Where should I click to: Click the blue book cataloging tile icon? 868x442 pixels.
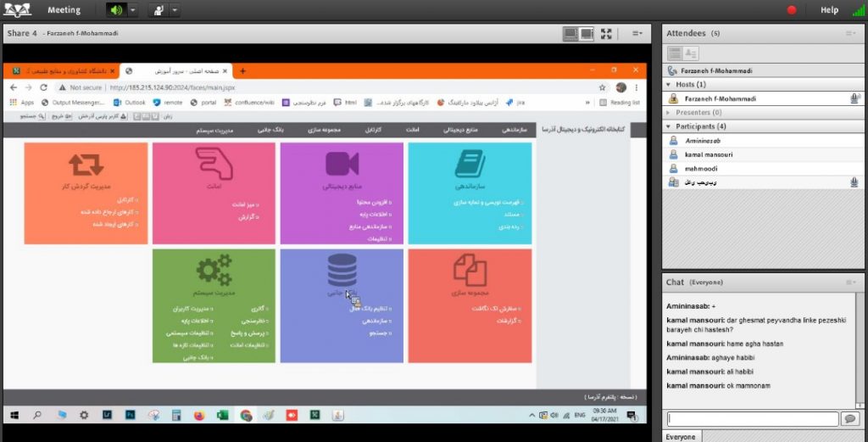(x=469, y=164)
